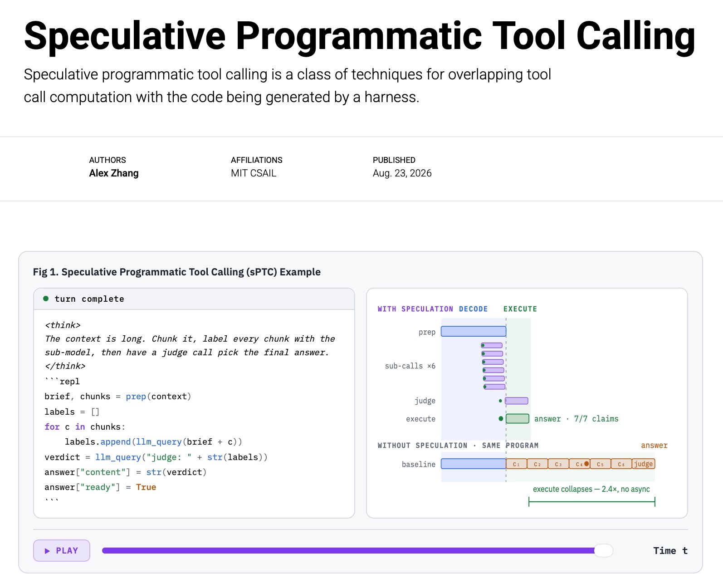723x588 pixels.
Task: Click the "turn complete" status text
Action: [x=89, y=299]
